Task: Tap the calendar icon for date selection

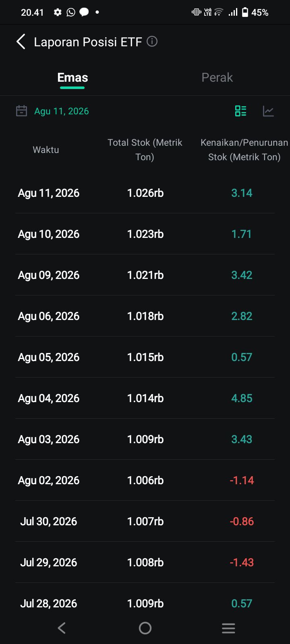Action: coord(21,111)
